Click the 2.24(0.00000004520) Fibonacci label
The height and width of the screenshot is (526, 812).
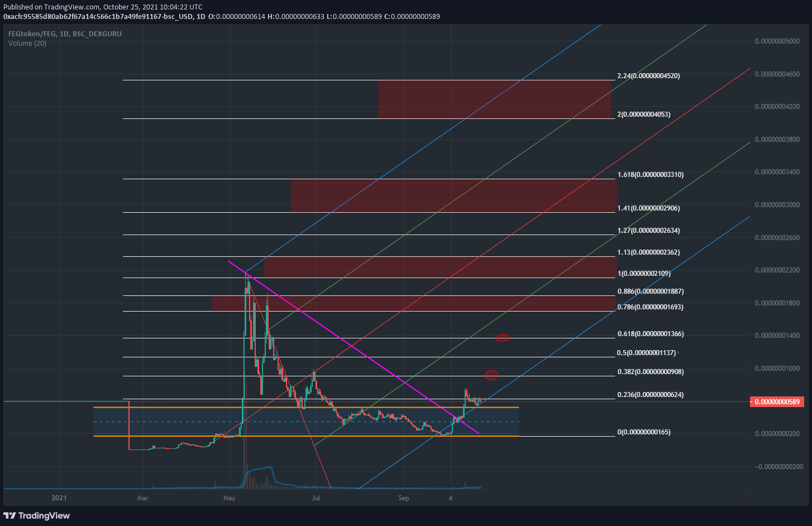click(648, 75)
